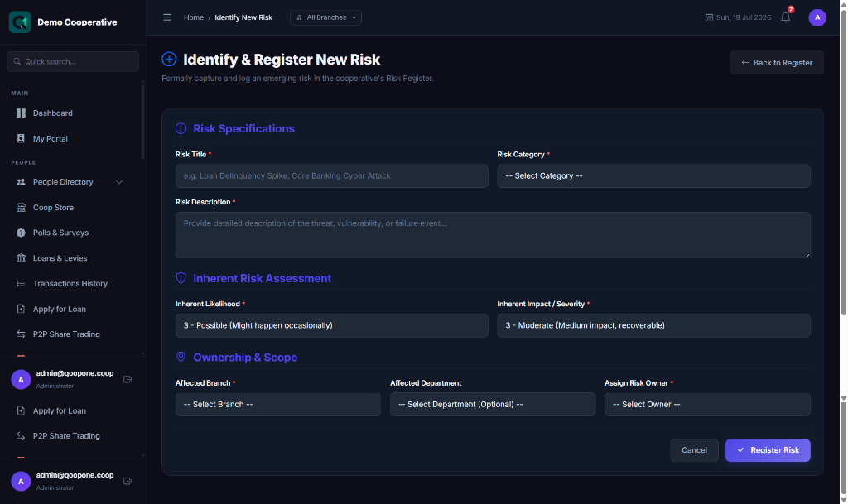848x504 pixels.
Task: Click the 'Risk Specifications' heading text
Action: pyautogui.click(x=244, y=128)
